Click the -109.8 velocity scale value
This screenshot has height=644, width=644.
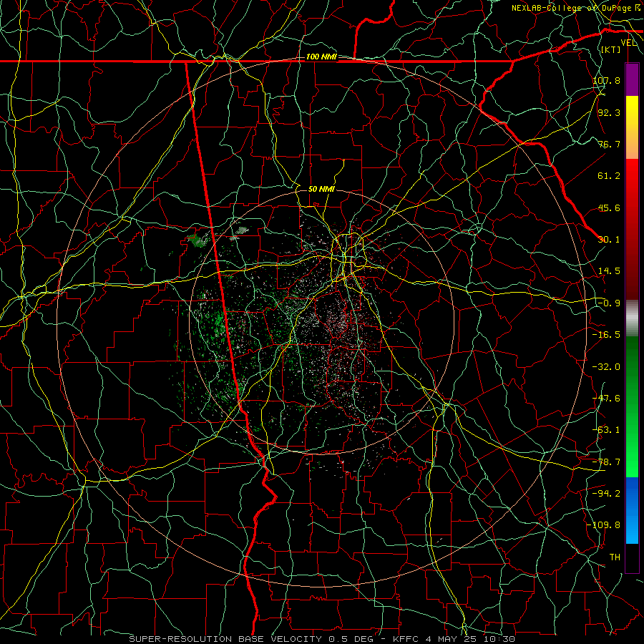(604, 525)
